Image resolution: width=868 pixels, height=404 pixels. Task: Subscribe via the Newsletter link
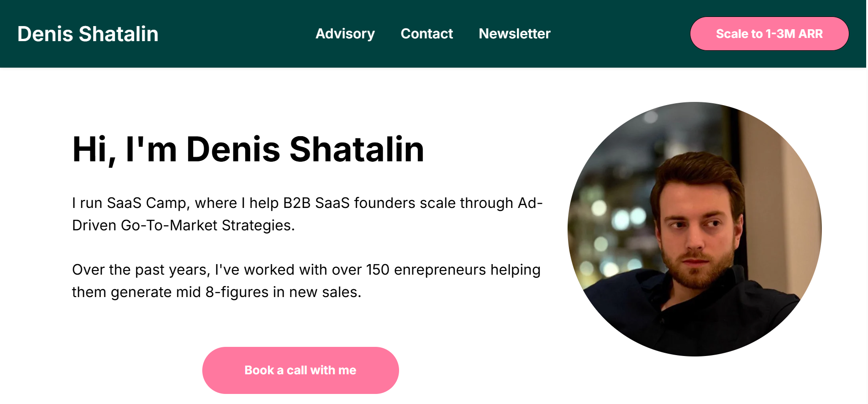(x=514, y=33)
